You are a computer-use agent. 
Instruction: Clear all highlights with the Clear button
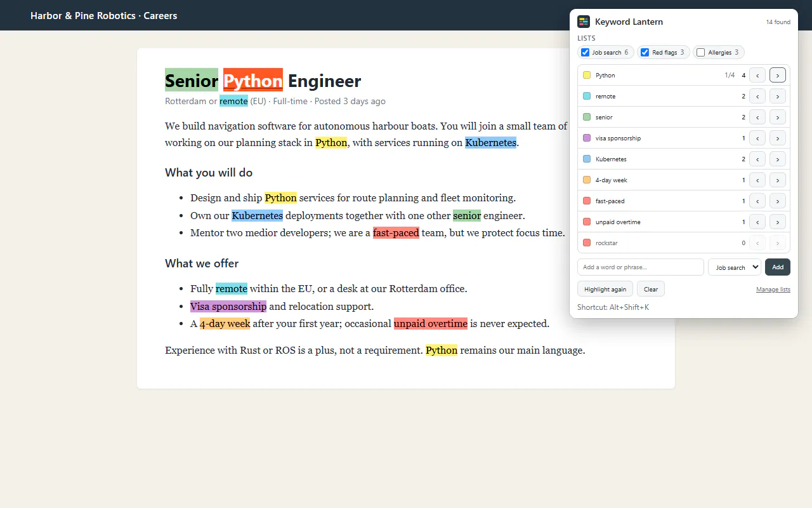point(651,289)
